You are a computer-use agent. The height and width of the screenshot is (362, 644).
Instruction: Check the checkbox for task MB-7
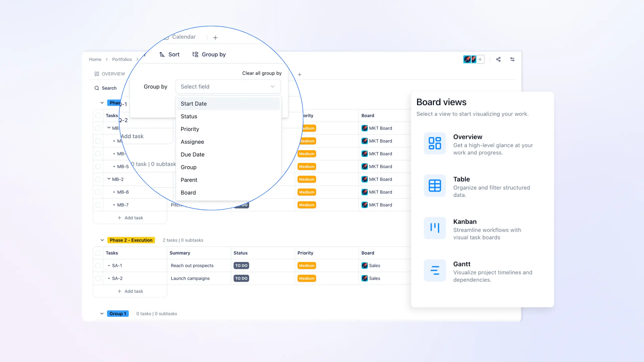[x=98, y=205]
